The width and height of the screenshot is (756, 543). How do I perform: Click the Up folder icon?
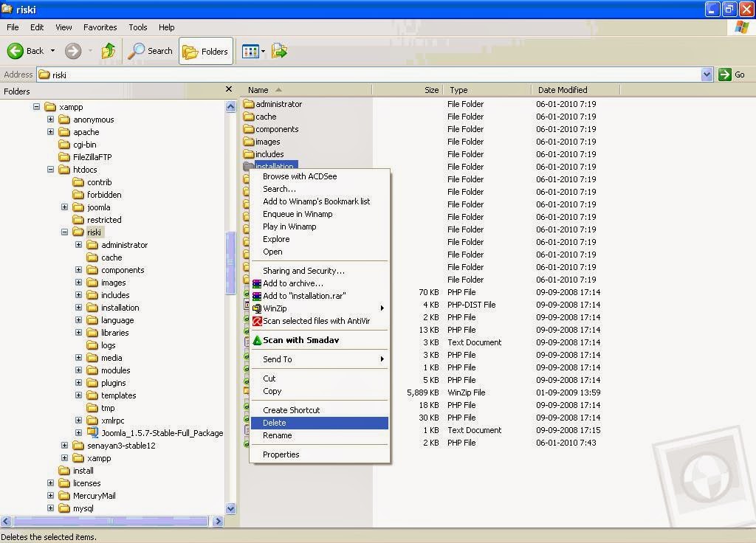(x=109, y=51)
